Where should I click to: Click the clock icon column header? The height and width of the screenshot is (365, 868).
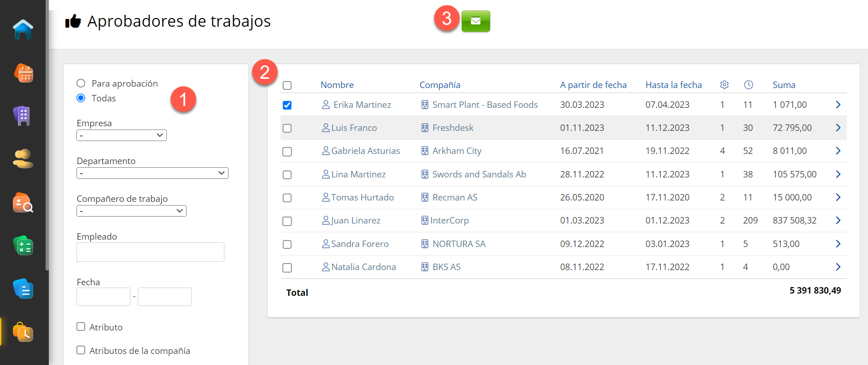(748, 85)
